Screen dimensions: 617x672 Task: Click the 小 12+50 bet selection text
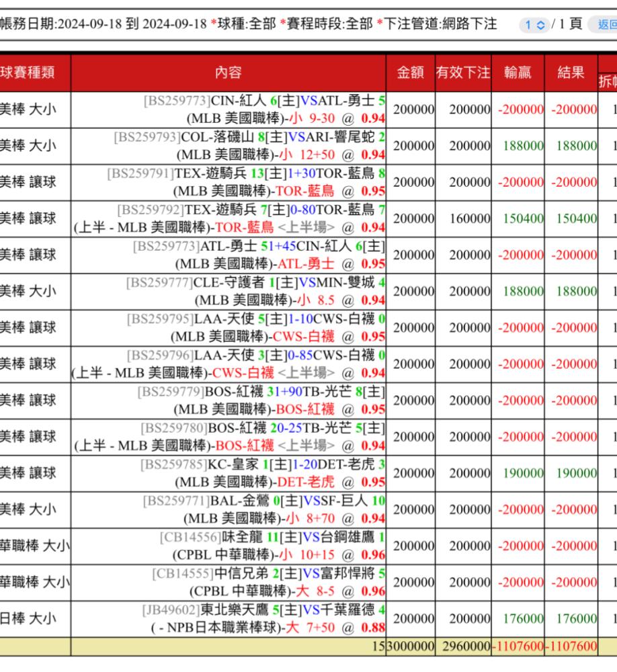click(307, 155)
